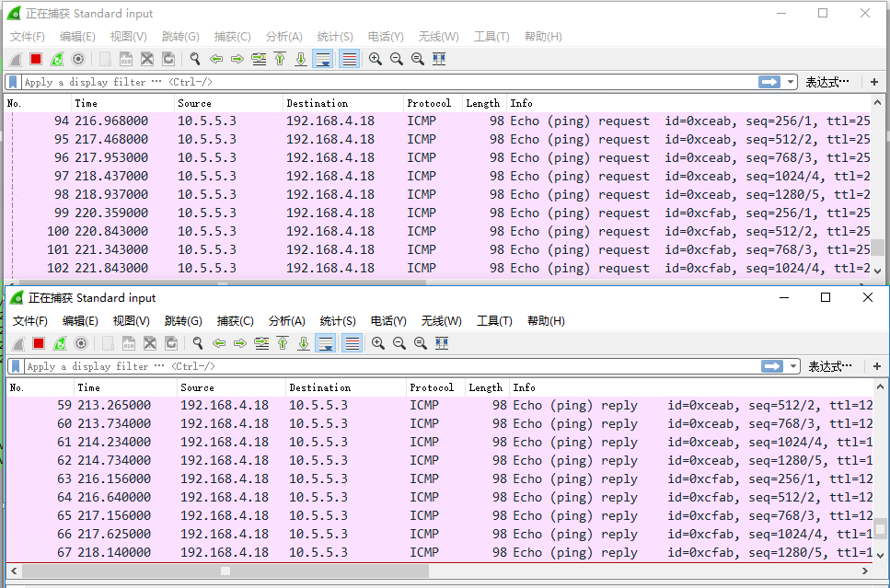Jump to last packet in bottom window

tap(305, 343)
